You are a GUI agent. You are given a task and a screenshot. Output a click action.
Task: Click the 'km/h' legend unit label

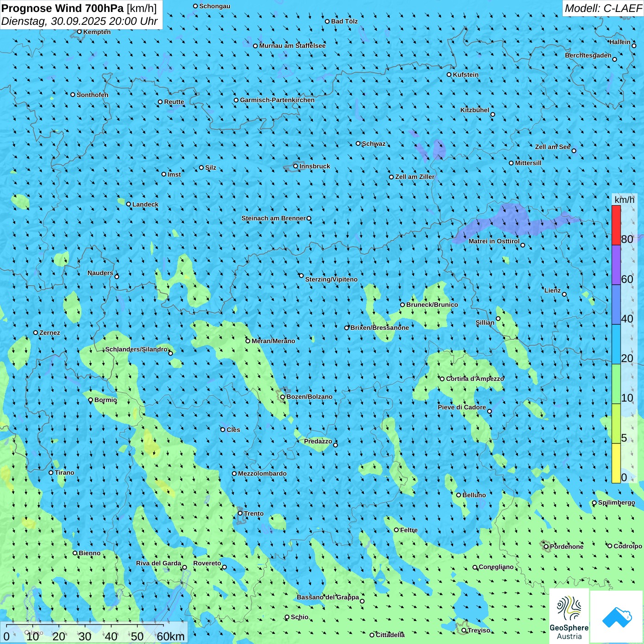point(624,200)
